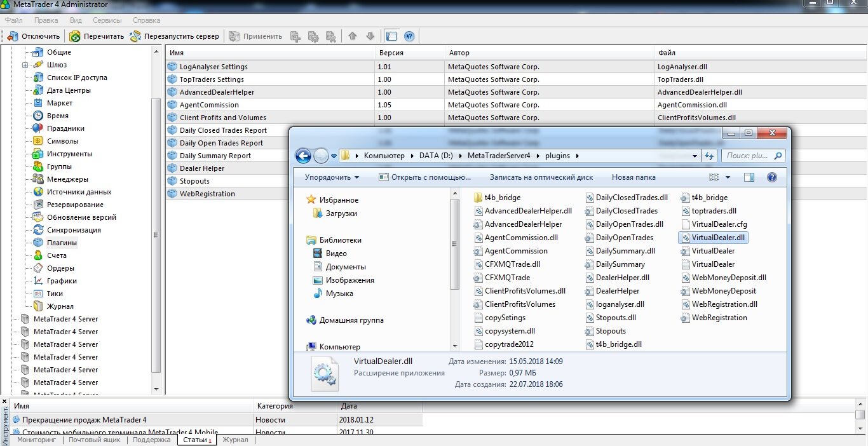Click the Explorer back navigation arrow
The image size is (868, 446).
tap(303, 155)
